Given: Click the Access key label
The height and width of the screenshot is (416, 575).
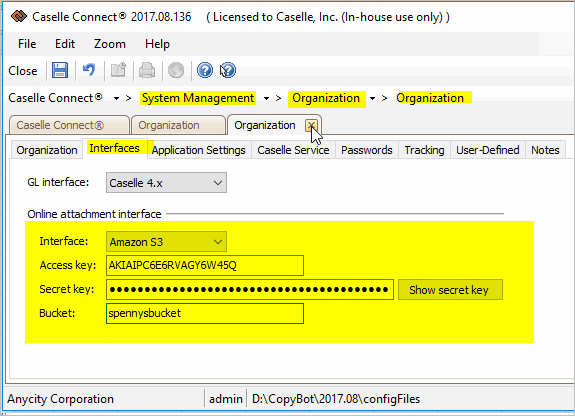Looking at the screenshot, I should tap(67, 265).
